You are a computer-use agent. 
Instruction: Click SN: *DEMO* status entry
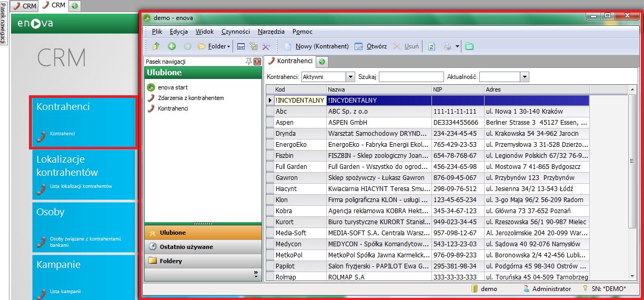pyautogui.click(x=605, y=288)
